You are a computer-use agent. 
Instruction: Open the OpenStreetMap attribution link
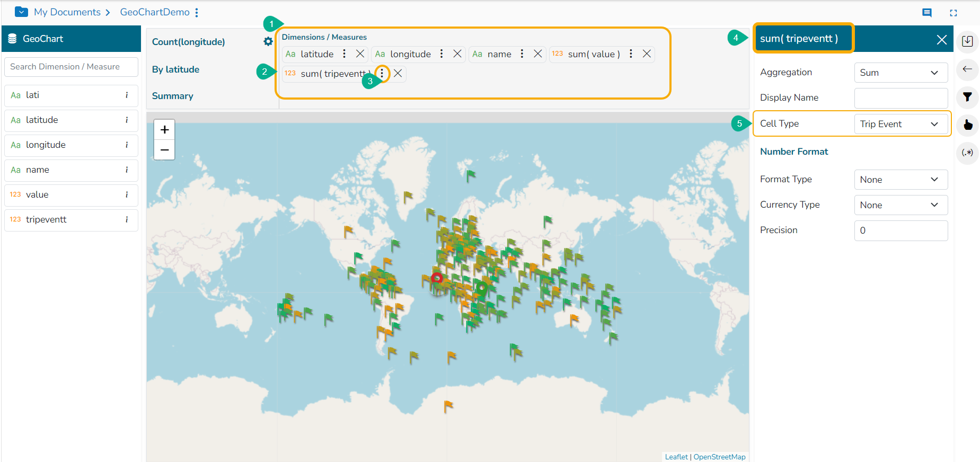click(x=719, y=457)
